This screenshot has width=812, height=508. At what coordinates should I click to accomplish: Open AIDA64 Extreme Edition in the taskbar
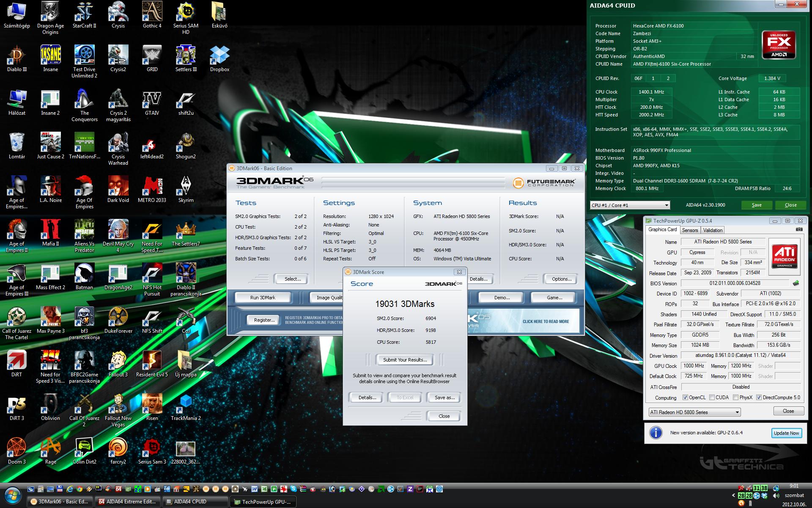coord(128,502)
